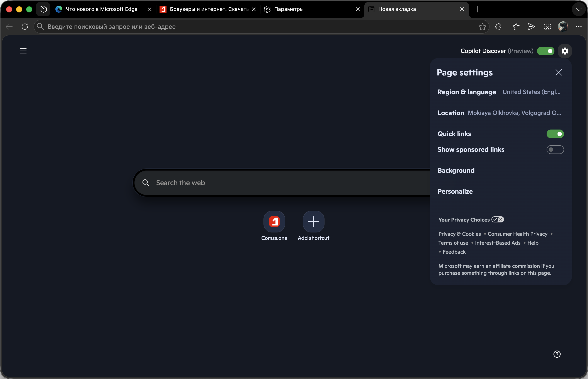Switch to Что нового в Microsoft Edge tab
This screenshot has width=588, height=379.
[x=101, y=9]
